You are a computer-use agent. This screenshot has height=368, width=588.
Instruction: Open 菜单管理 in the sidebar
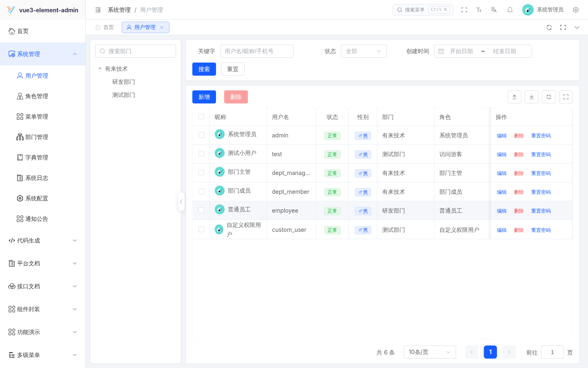[43, 117]
